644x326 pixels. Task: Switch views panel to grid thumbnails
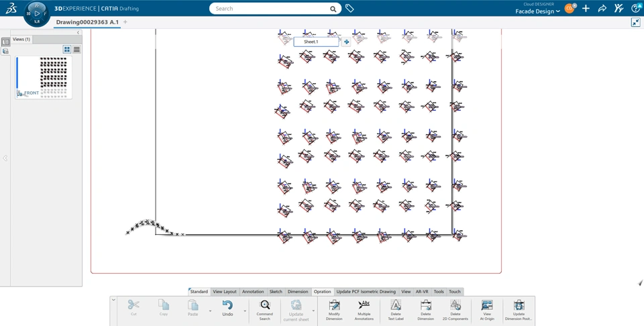click(67, 49)
